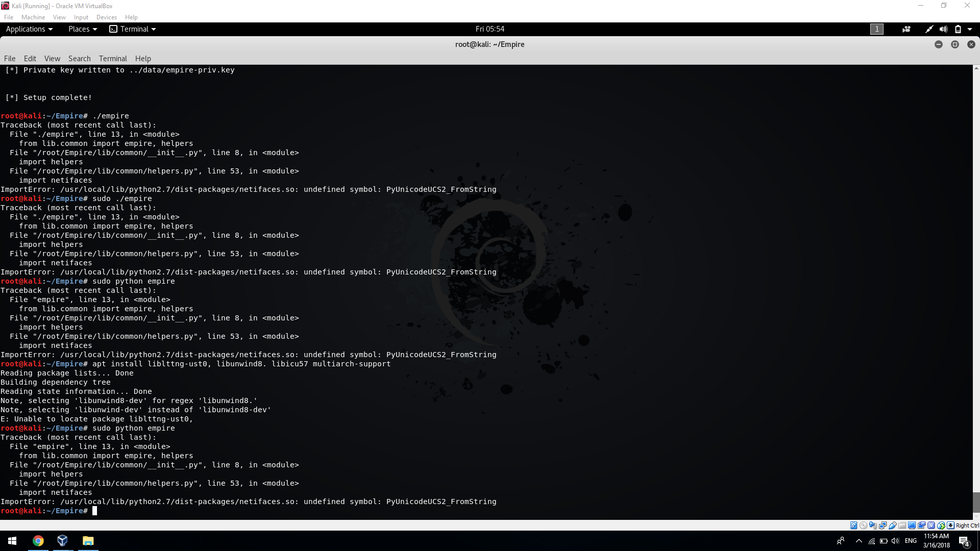
Task: Click the terminal prompt after root@kali:~/Empire#
Action: pyautogui.click(x=94, y=511)
